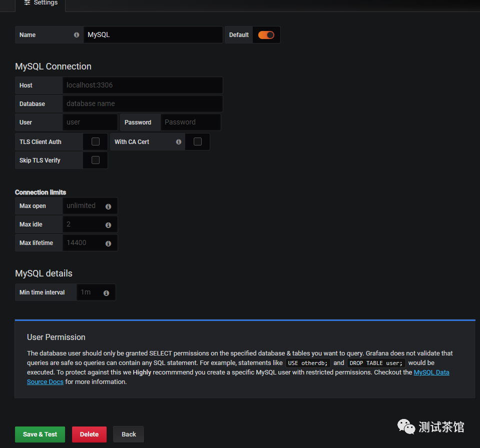Click the MySQL Connection heading
This screenshot has height=448, width=480.
click(x=53, y=66)
